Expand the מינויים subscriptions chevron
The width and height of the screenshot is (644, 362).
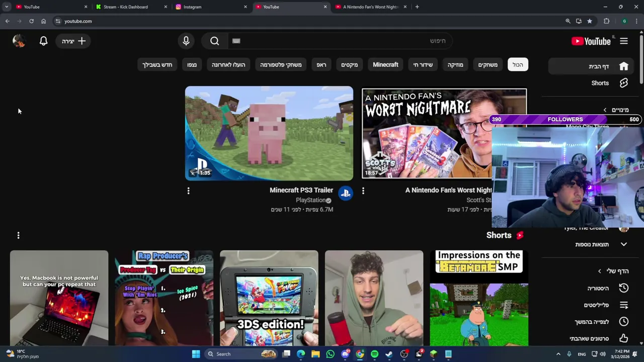point(605,110)
